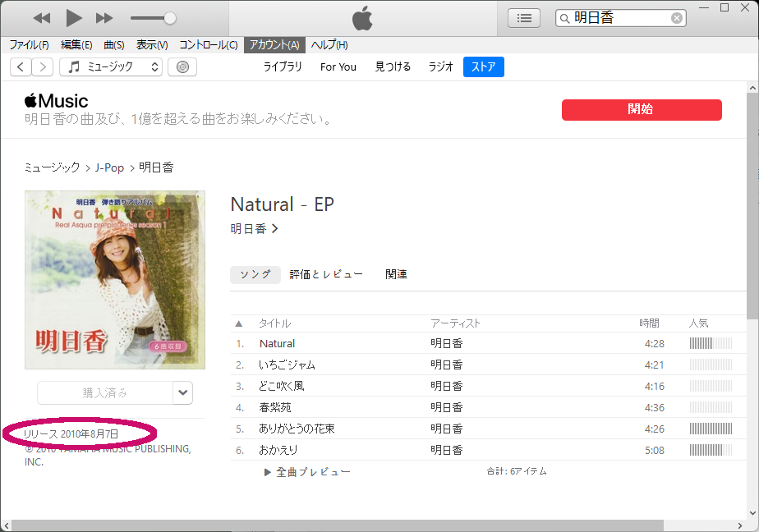The width and height of the screenshot is (759, 532).
Task: Select the ストア tab
Action: [484, 66]
